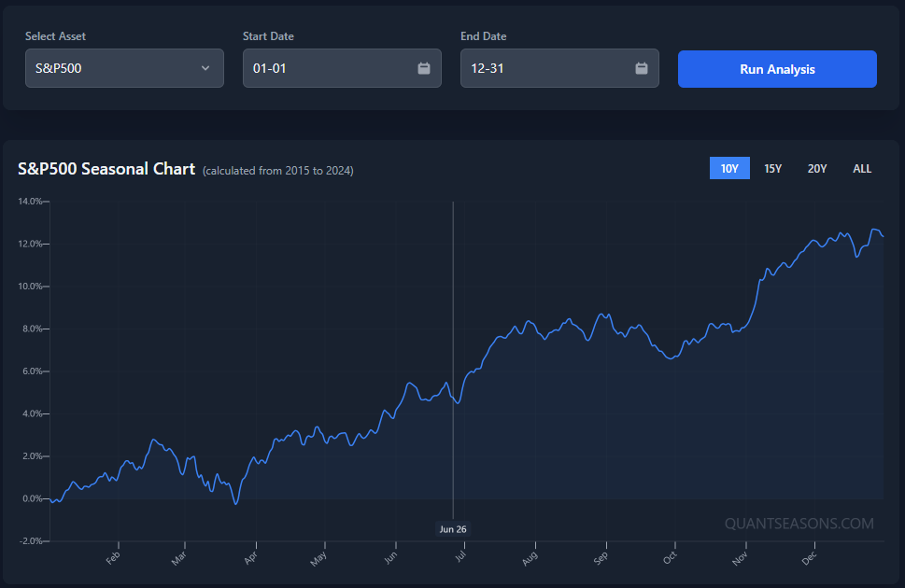This screenshot has height=588, width=905.
Task: Click the Jun 26 crosshair date label
Action: [x=453, y=529]
